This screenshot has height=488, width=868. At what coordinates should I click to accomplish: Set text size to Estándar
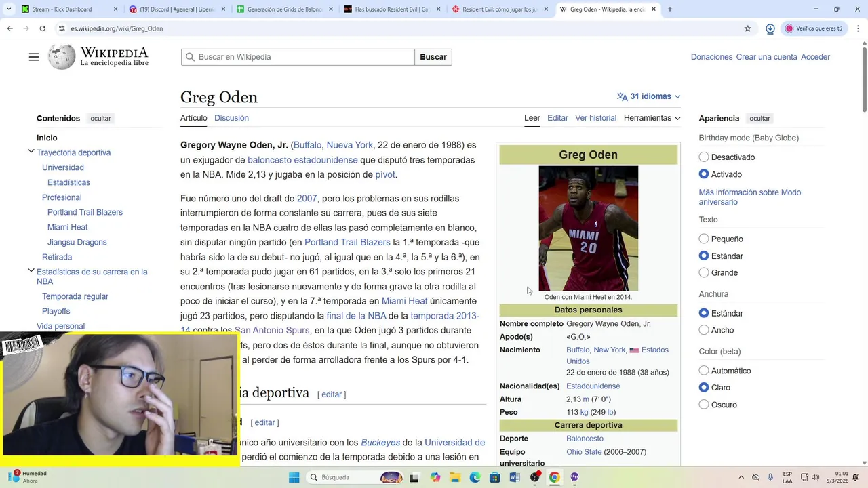click(x=704, y=256)
